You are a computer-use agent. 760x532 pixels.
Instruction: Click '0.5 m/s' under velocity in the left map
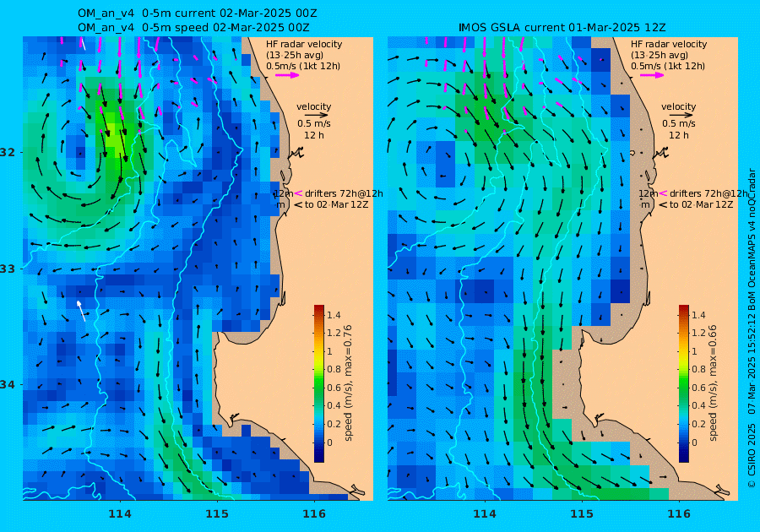314,123
